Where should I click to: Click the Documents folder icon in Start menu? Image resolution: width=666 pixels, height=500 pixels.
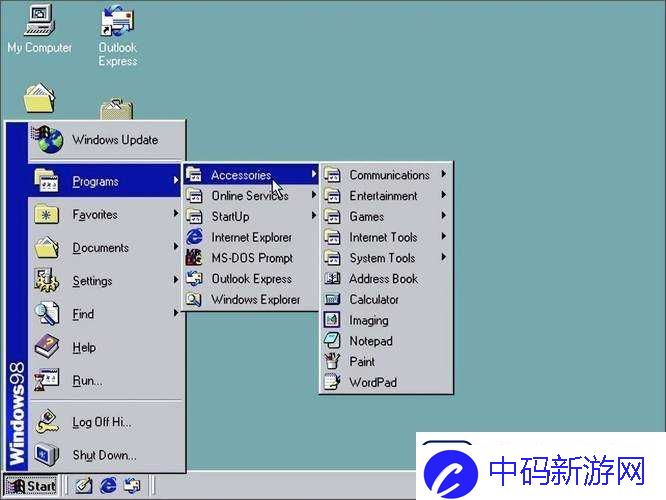[x=46, y=247]
